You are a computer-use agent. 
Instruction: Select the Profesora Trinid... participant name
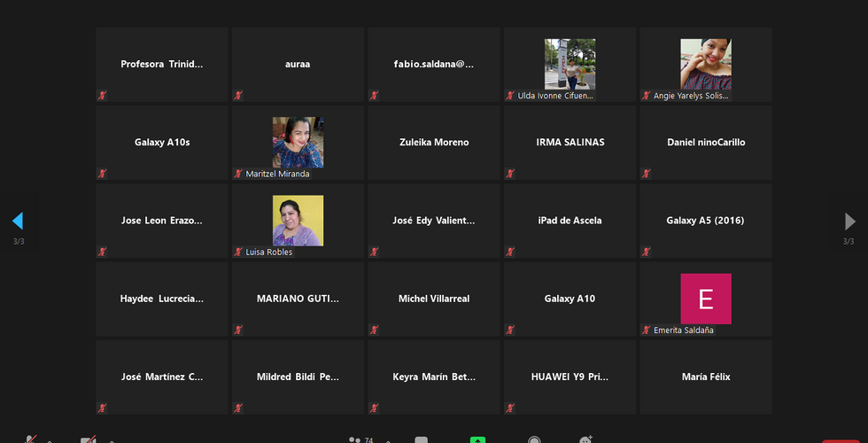pyautogui.click(x=161, y=64)
